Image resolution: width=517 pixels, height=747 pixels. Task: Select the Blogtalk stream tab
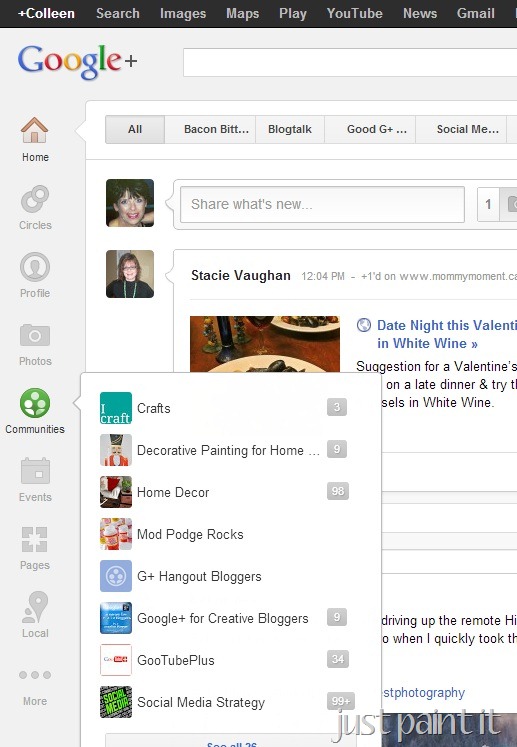[290, 129]
